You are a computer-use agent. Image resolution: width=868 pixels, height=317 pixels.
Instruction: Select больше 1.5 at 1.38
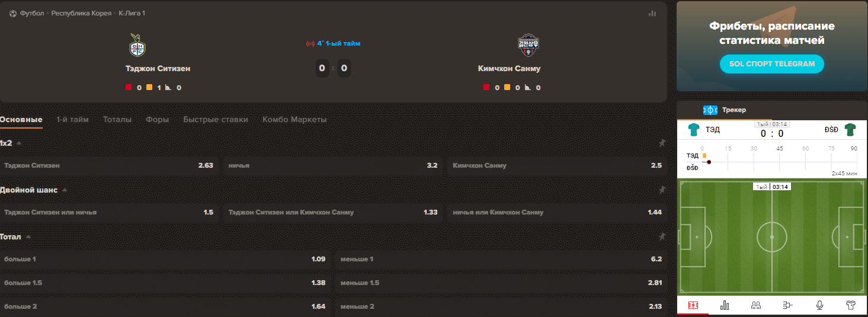[165, 283]
